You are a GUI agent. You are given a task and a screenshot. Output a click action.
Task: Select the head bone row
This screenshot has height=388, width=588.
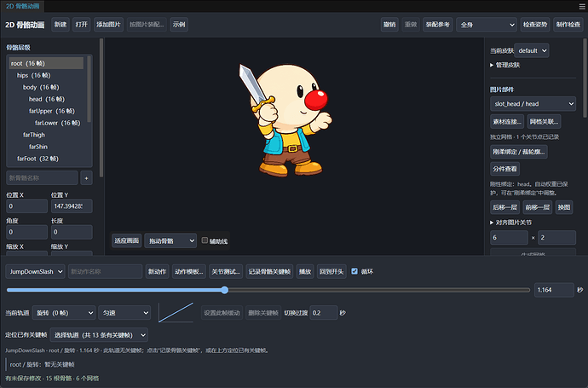click(46, 99)
